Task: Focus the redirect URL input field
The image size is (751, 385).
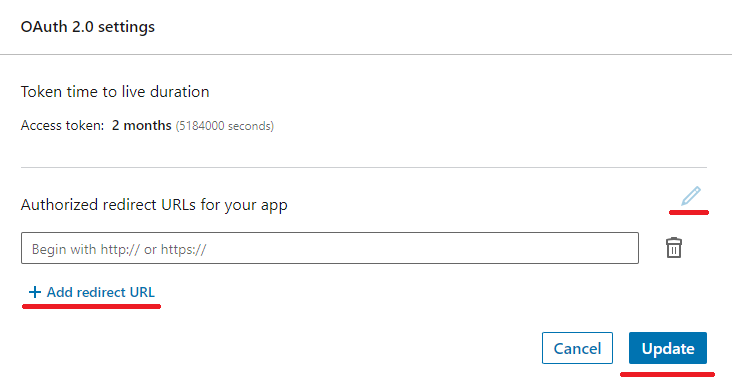Action: (330, 248)
